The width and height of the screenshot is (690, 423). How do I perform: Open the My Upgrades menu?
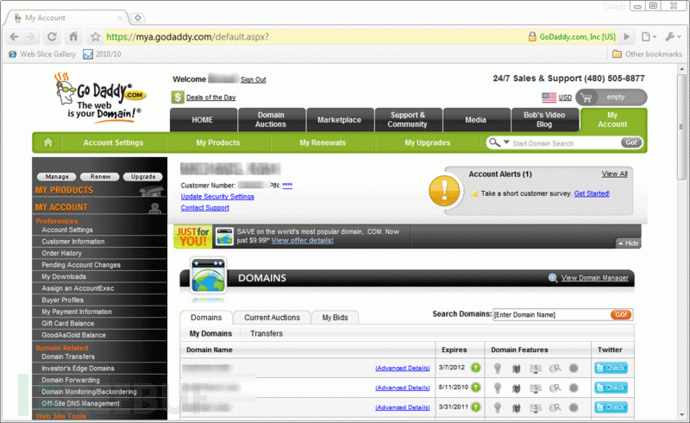[428, 143]
